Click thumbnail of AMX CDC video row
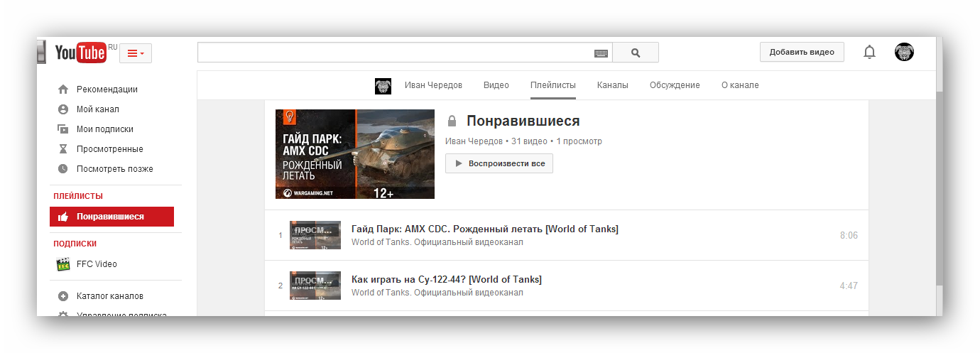This screenshot has width=980, height=353. coord(315,235)
